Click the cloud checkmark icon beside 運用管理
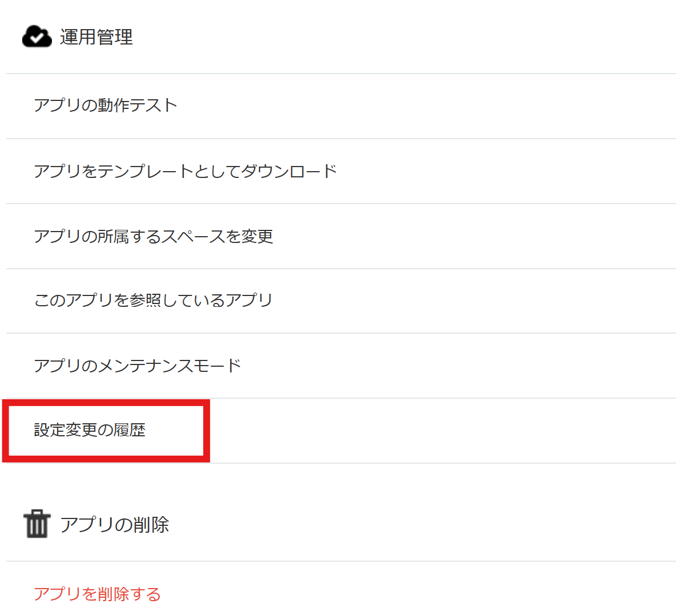 tap(37, 37)
